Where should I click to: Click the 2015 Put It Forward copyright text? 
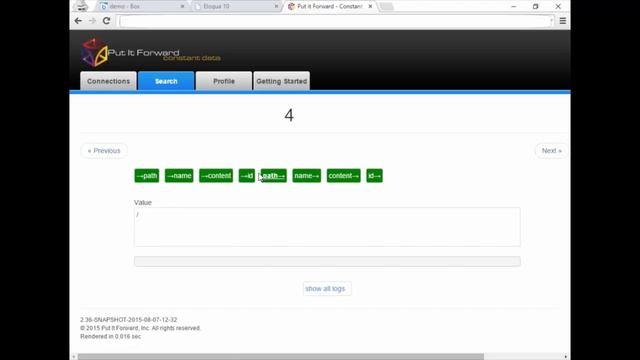[140, 328]
